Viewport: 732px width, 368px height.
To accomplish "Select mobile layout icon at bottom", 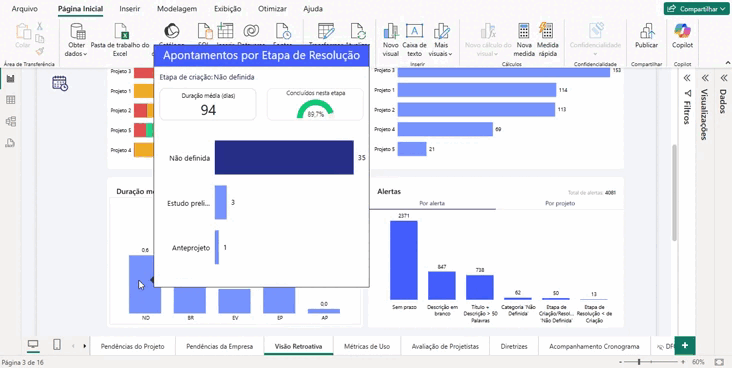I will click(57, 345).
